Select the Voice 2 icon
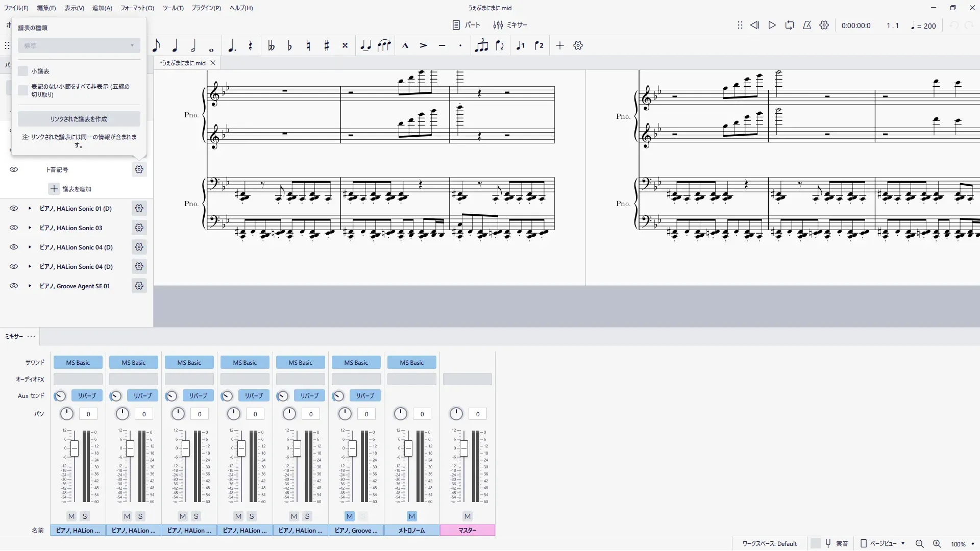The height and width of the screenshot is (551, 980). click(x=539, y=46)
